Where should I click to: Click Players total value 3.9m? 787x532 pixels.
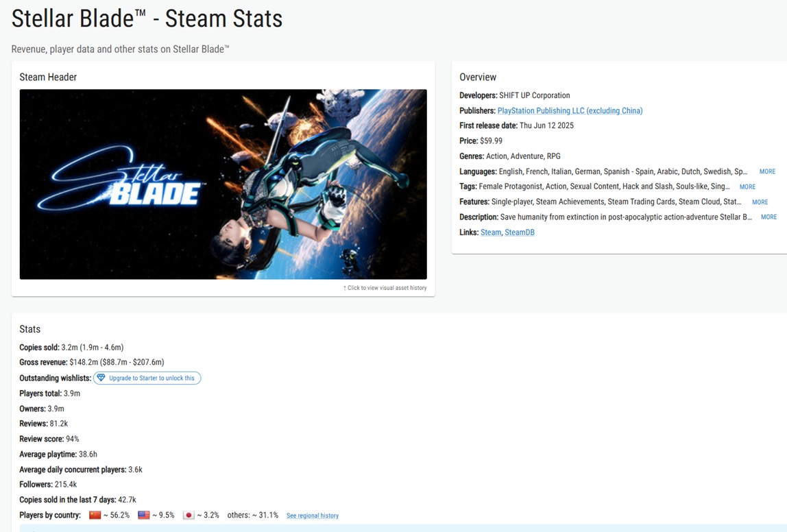tap(72, 394)
